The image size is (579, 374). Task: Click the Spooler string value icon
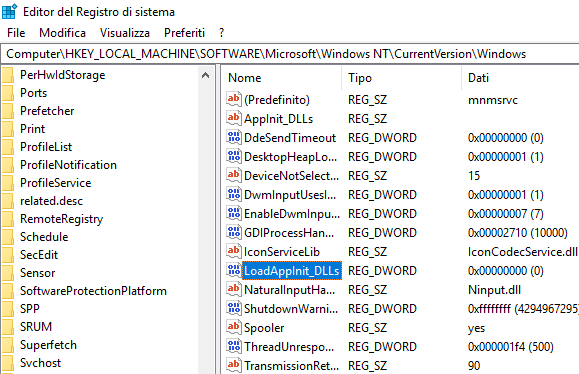[234, 327]
